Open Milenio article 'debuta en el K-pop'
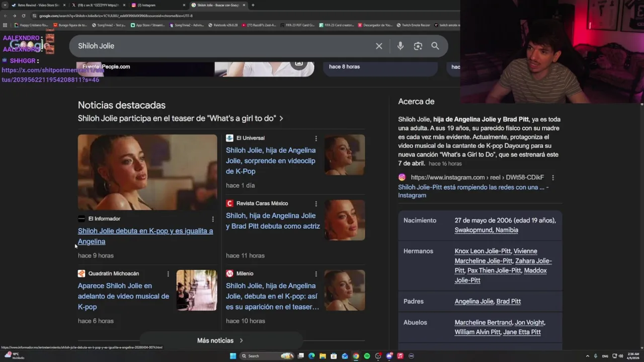Viewport: 644px width, 362px height. [x=272, y=296]
